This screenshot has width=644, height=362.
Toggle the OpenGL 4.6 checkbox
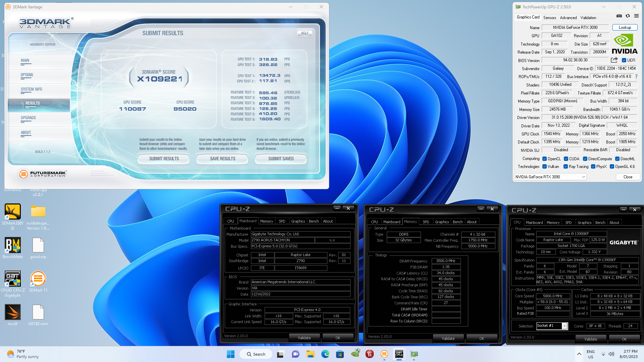(x=612, y=167)
